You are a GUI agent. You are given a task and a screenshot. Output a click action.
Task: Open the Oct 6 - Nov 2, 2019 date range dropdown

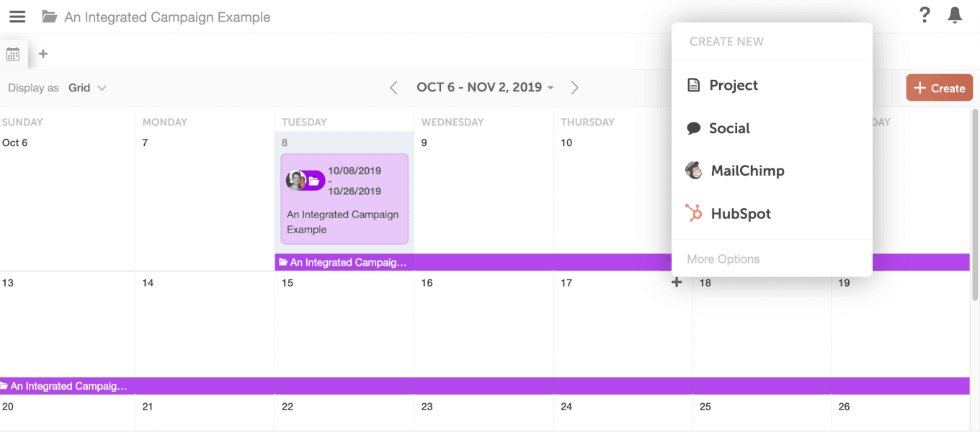[485, 87]
